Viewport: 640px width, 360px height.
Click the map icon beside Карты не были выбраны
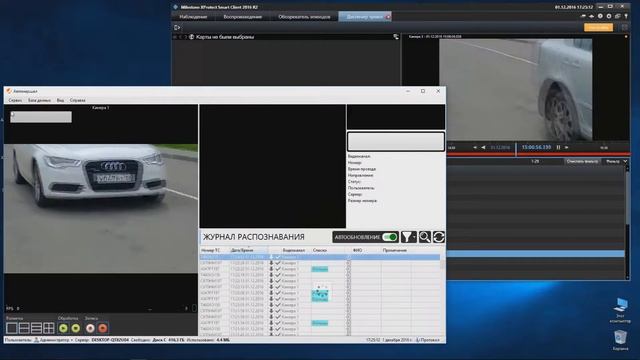point(191,37)
